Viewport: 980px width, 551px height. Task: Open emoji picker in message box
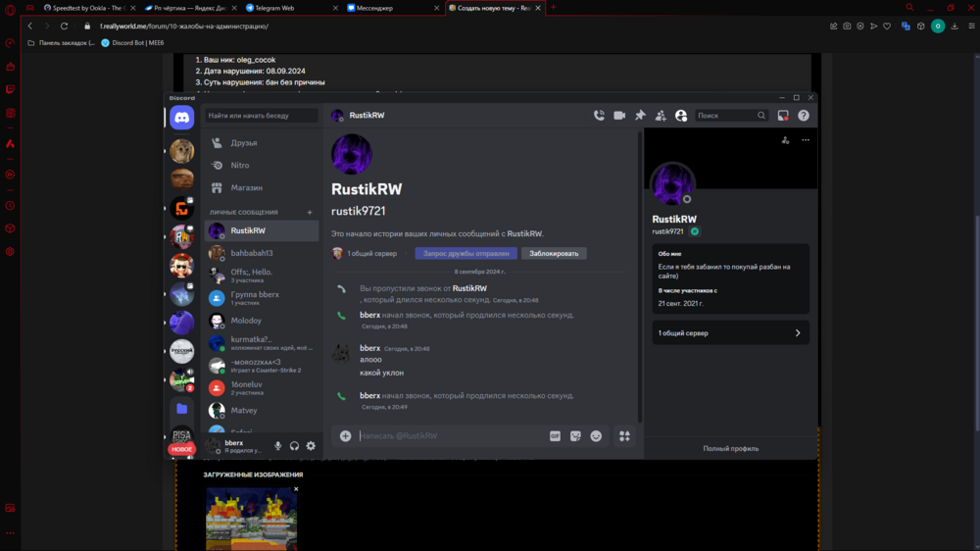(x=596, y=436)
